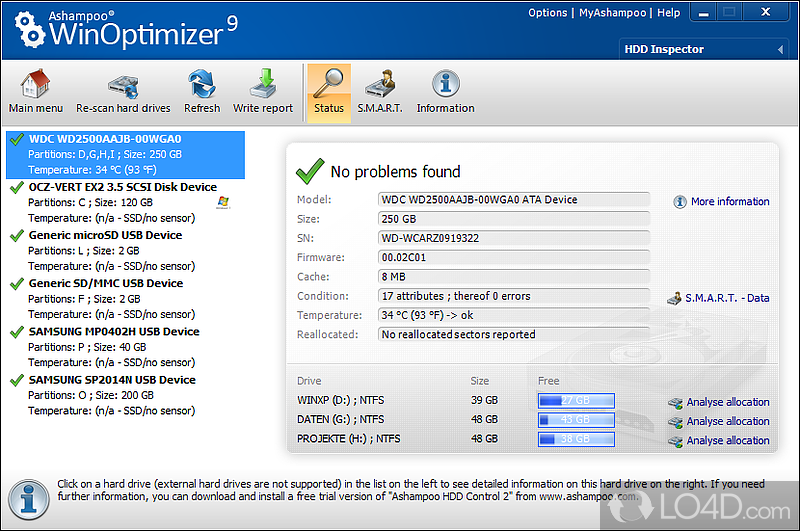Select the OCZ-VERT EX2 3.5 SCSI disk
800x531 pixels.
[122, 187]
